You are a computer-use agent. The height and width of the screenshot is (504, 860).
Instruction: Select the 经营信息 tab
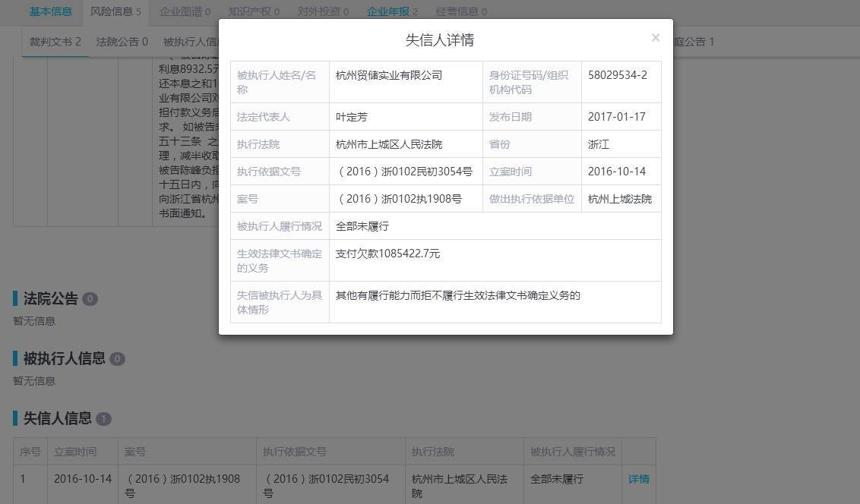461,11
